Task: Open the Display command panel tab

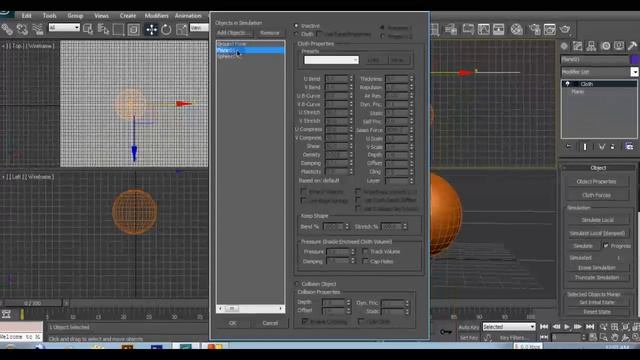Action: point(619,46)
